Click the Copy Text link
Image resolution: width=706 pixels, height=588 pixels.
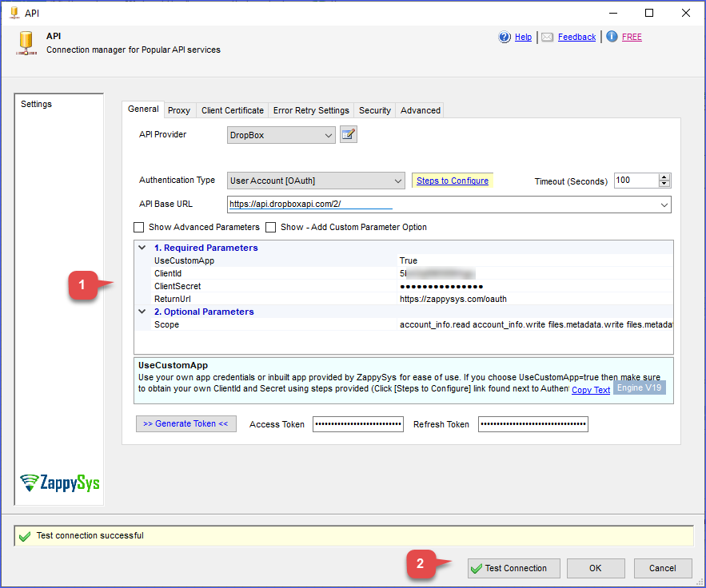pos(591,390)
